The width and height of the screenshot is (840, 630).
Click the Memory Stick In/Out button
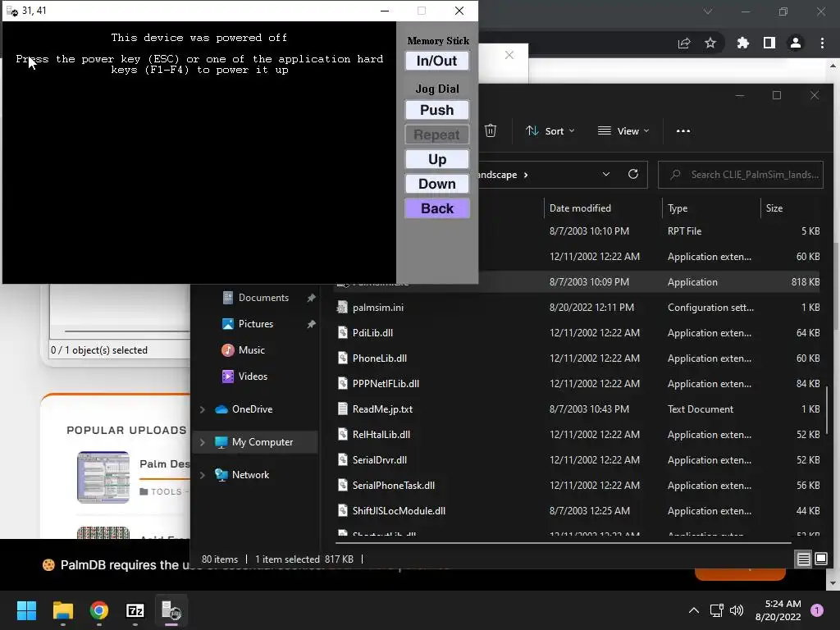tap(436, 61)
